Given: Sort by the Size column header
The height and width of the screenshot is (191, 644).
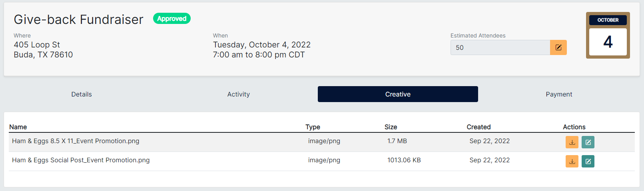Looking at the screenshot, I should pyautogui.click(x=391, y=127).
